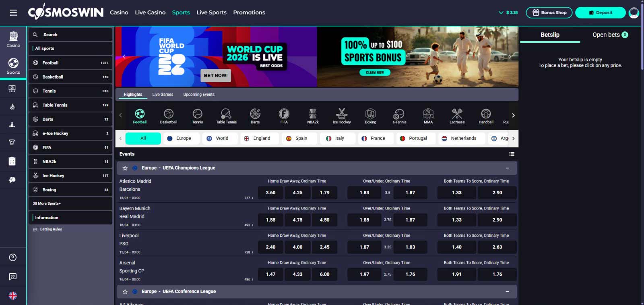This screenshot has width=644, height=305.
Task: Expand the balance dropdown $3.18
Action: coord(508,12)
